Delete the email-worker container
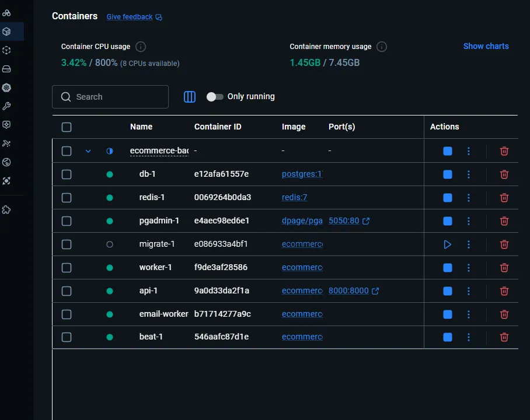Viewport: 530px width, 420px height. 504,314
